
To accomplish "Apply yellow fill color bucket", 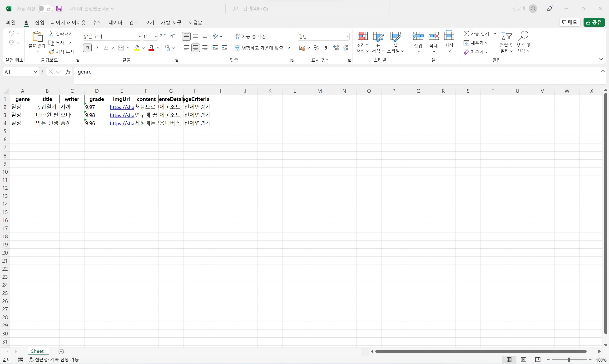I will pyautogui.click(x=137, y=48).
